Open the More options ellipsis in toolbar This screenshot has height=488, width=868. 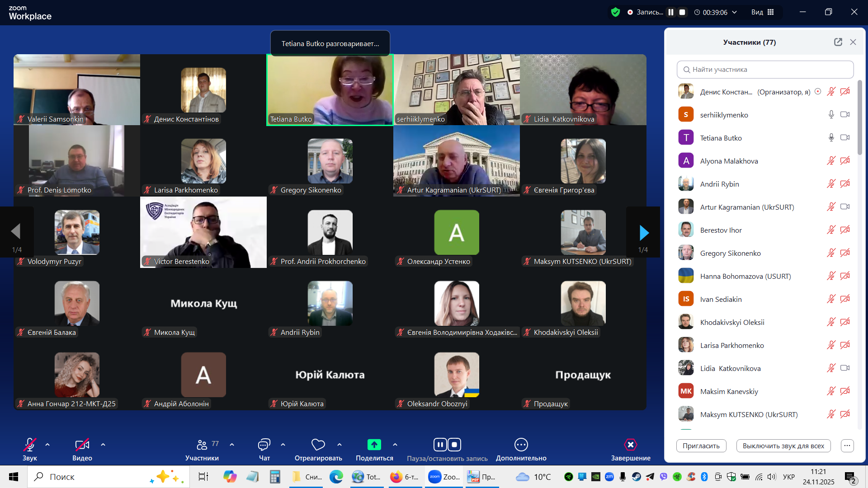click(x=521, y=445)
